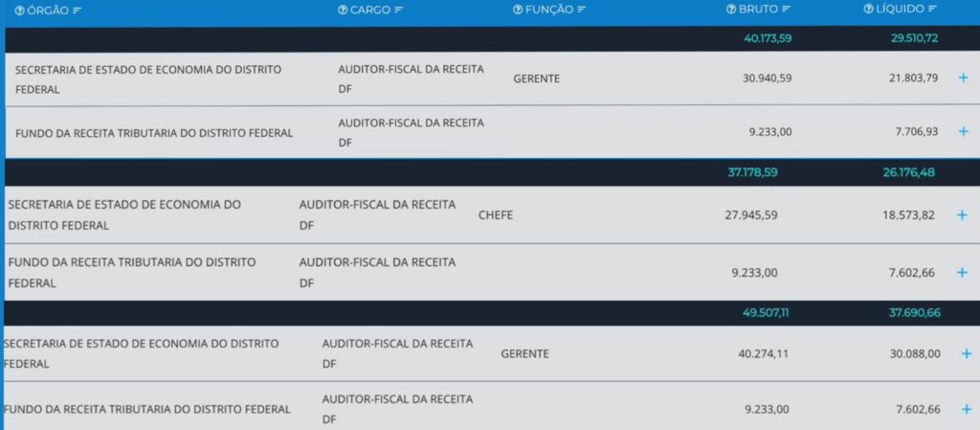Viewport: 980px width, 430px height.
Task: Select the total bruto value 40.173,59
Action: coord(768,38)
